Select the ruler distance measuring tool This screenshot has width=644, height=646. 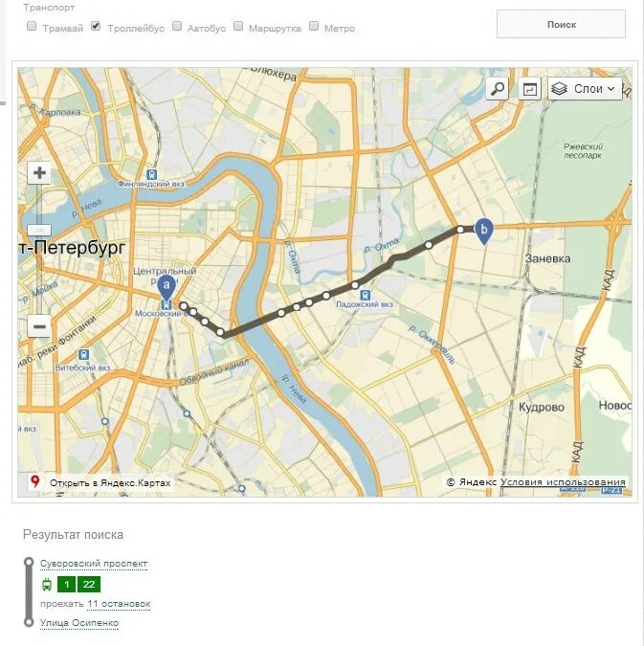click(x=529, y=89)
